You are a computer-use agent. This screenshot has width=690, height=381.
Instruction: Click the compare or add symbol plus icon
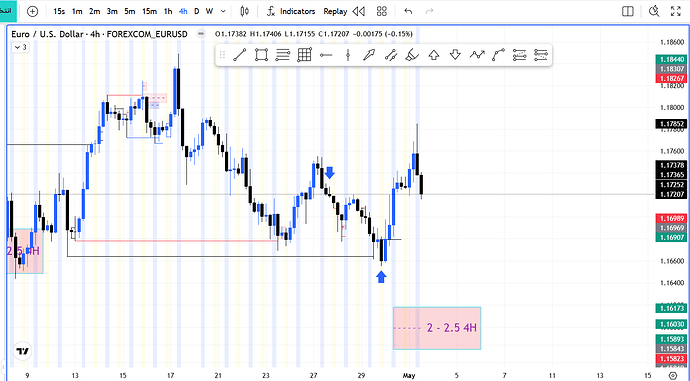33,11
